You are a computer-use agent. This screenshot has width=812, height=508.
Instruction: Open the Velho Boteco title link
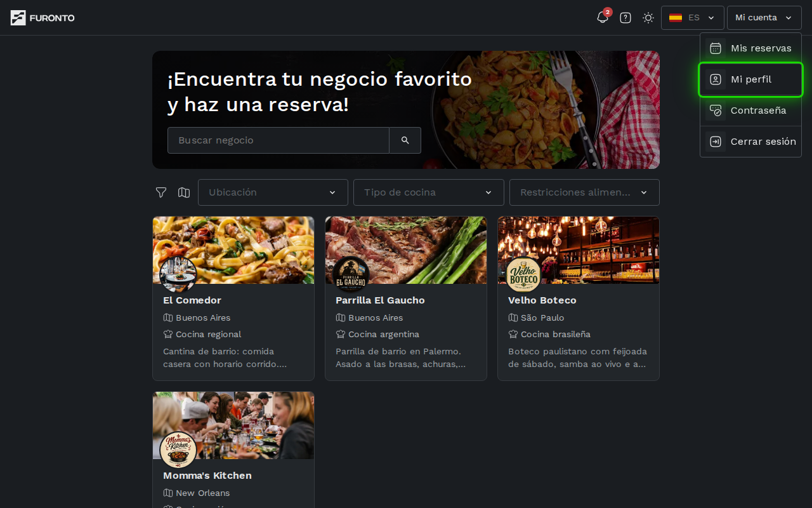coord(542,300)
